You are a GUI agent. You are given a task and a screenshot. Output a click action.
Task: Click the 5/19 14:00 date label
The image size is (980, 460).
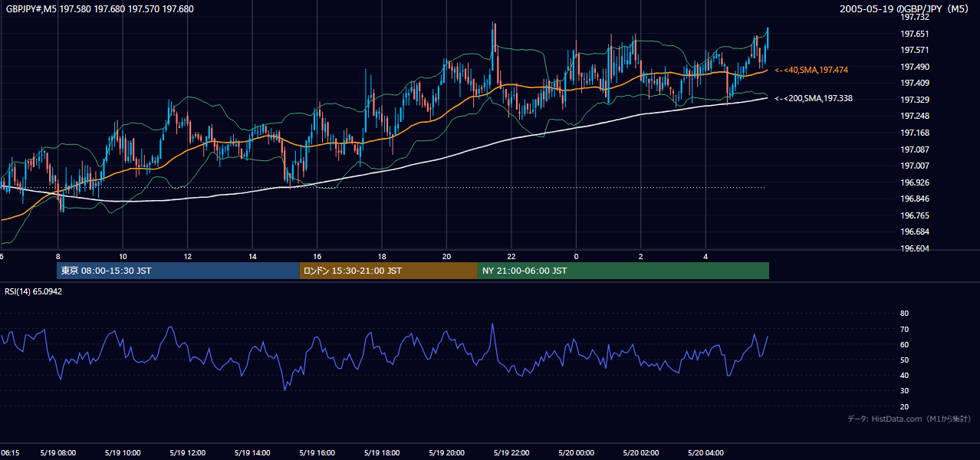point(252,453)
